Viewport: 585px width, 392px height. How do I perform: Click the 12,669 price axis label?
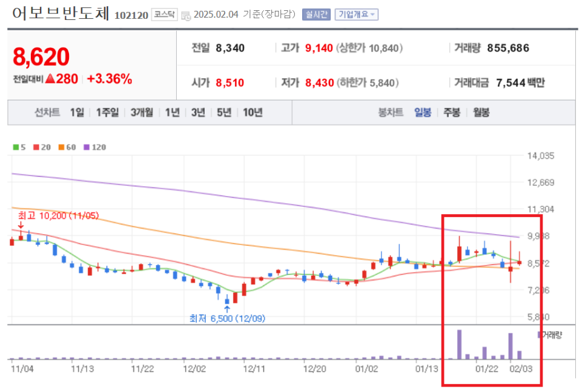coord(541,183)
